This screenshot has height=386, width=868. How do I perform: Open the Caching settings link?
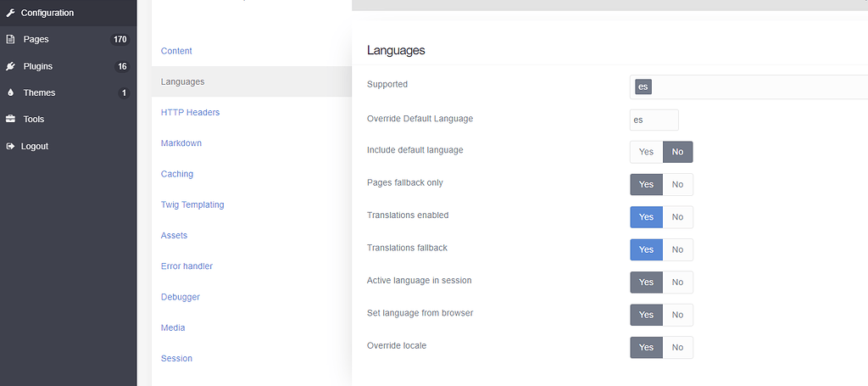(177, 174)
